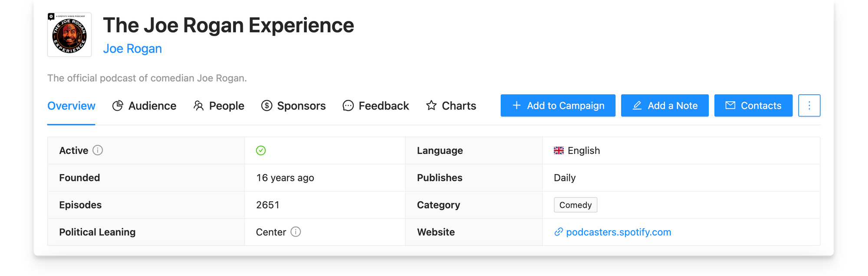Click the episode count 2651

click(x=268, y=205)
